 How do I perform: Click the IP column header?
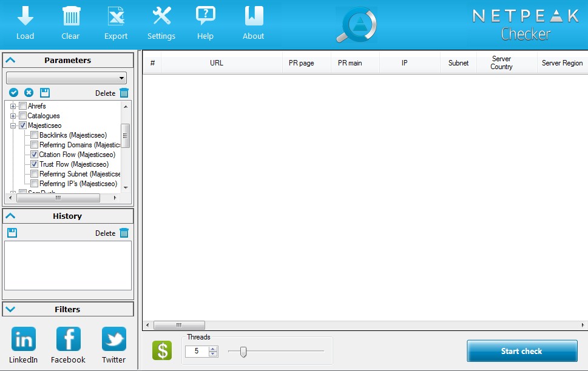click(x=410, y=63)
